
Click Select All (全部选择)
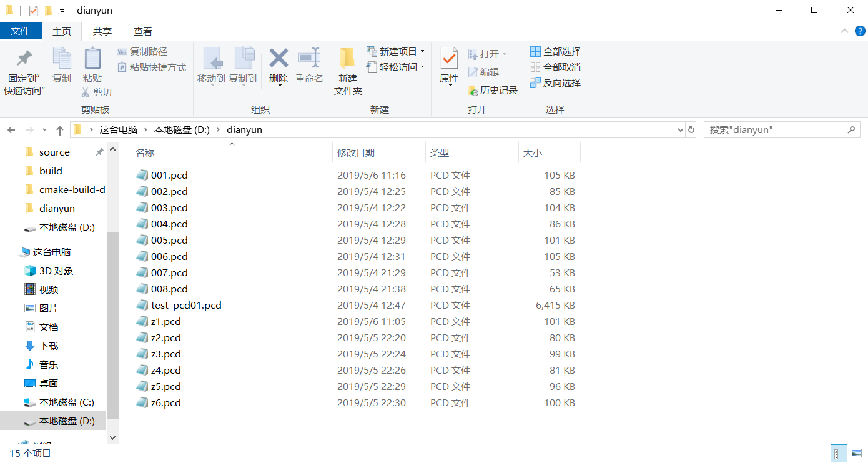556,51
